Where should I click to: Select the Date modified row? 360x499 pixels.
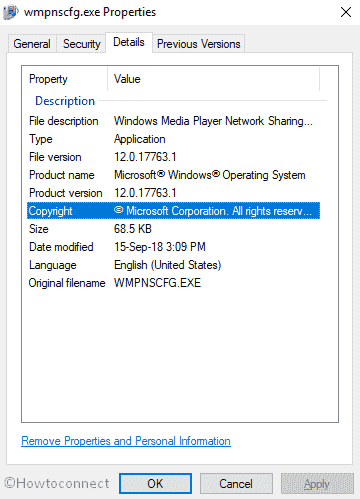(x=173, y=247)
